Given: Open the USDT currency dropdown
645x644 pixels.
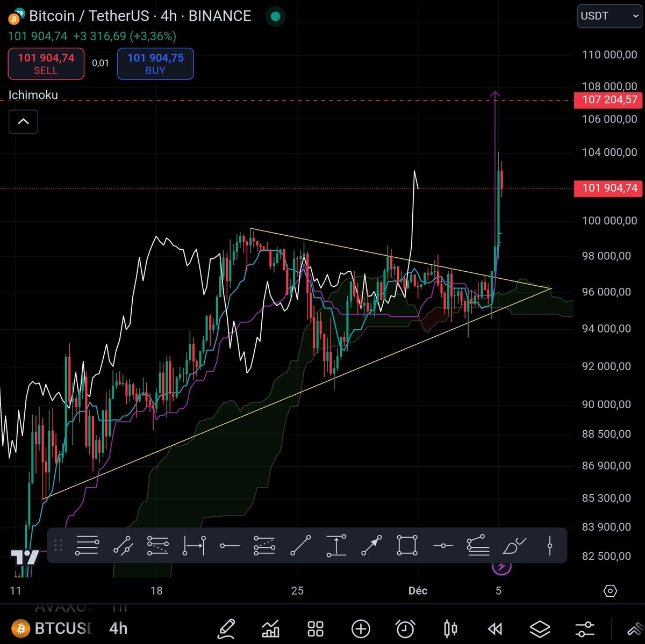Looking at the screenshot, I should [610, 16].
